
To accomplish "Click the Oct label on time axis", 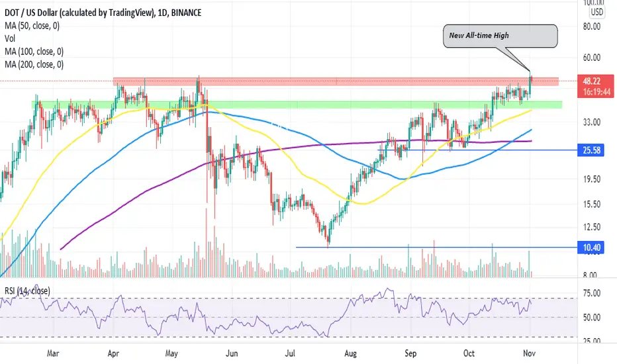I will pos(469,353).
